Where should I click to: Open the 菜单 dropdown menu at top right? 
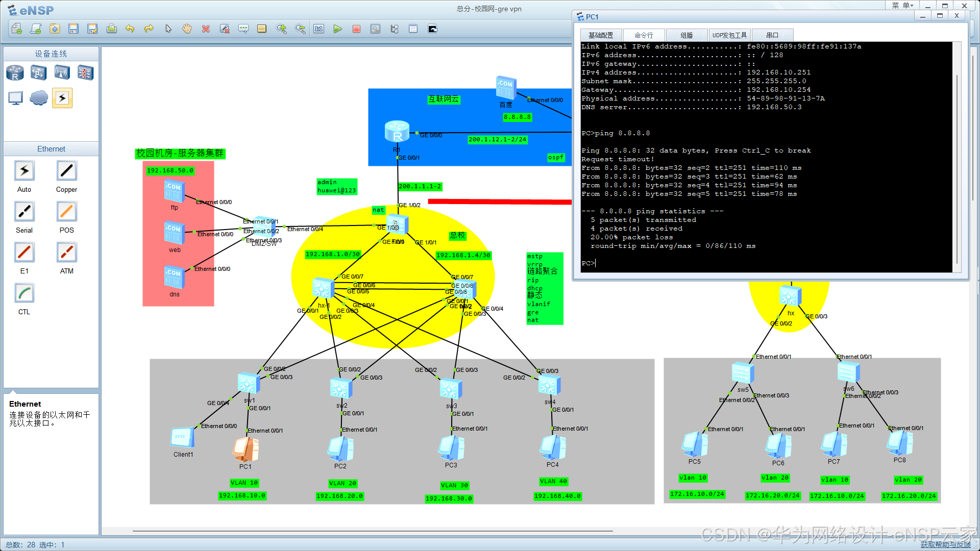point(902,6)
